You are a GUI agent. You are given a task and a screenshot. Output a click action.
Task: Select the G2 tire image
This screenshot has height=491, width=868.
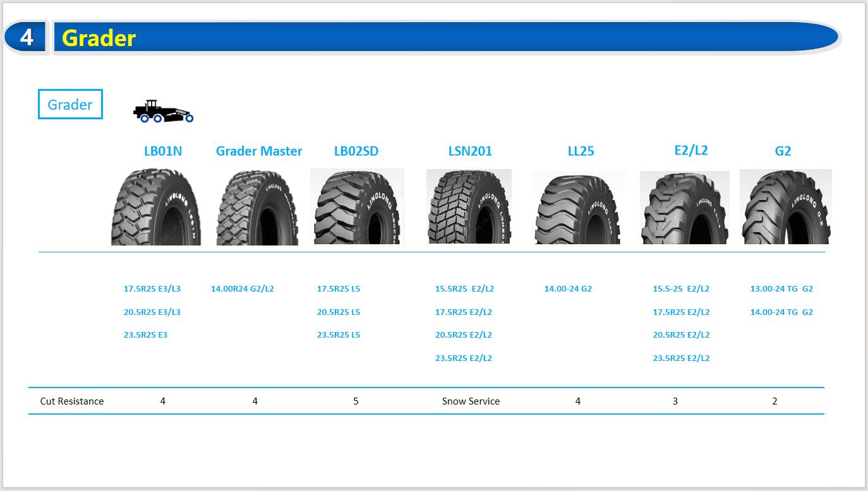click(786, 207)
